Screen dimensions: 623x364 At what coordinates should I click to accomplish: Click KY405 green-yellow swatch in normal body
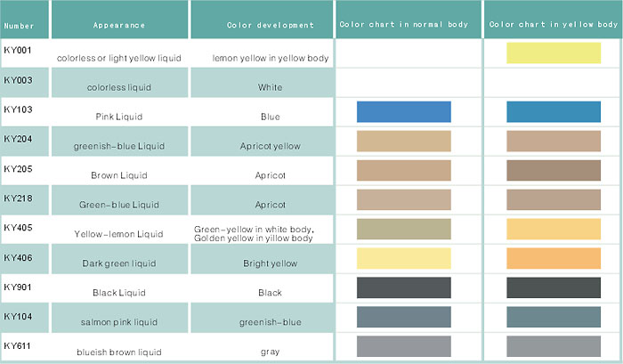[x=404, y=229]
